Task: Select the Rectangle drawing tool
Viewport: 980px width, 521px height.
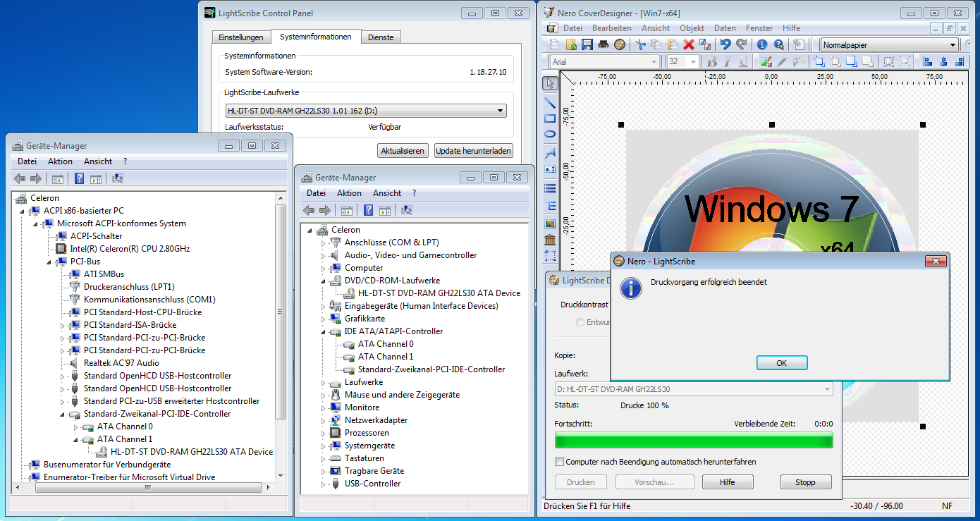Action: pos(550,118)
